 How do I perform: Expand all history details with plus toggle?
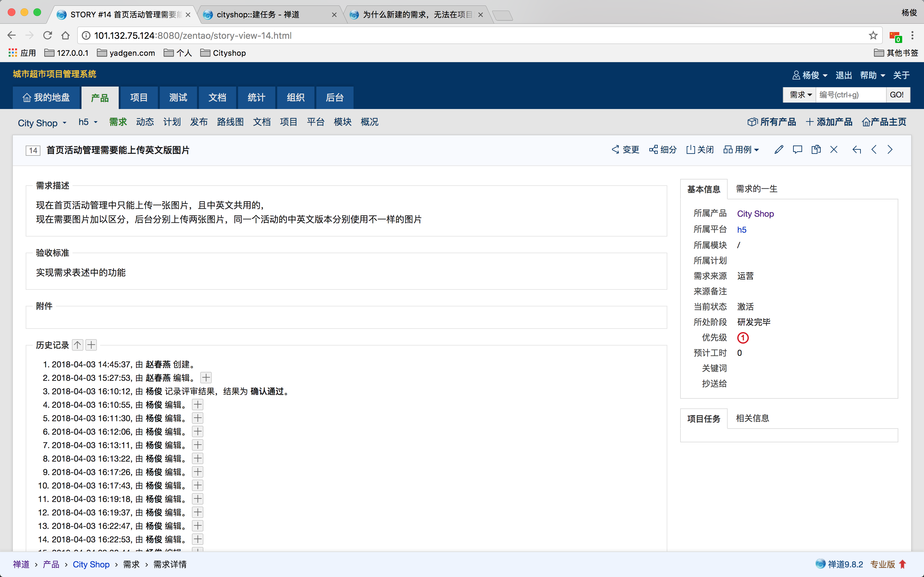click(91, 345)
